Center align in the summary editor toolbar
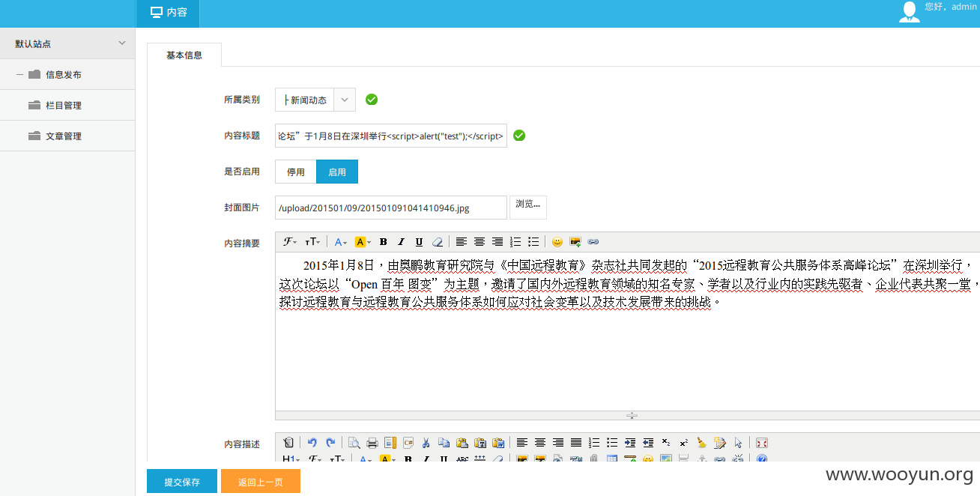 click(x=480, y=242)
